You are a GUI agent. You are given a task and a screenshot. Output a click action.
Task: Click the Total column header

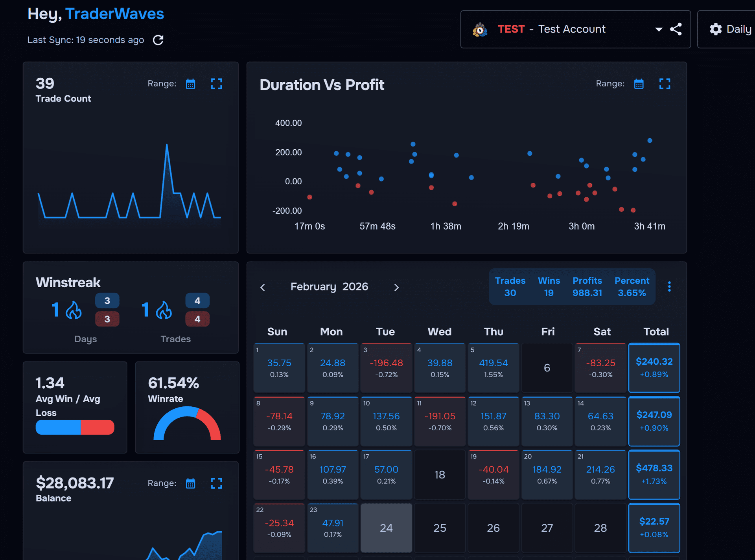coord(656,332)
